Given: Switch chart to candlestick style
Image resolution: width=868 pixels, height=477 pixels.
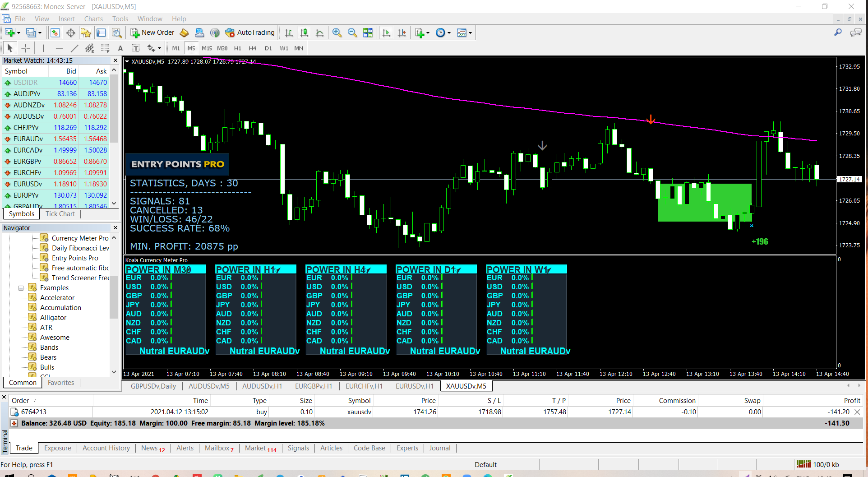Looking at the screenshot, I should [304, 32].
